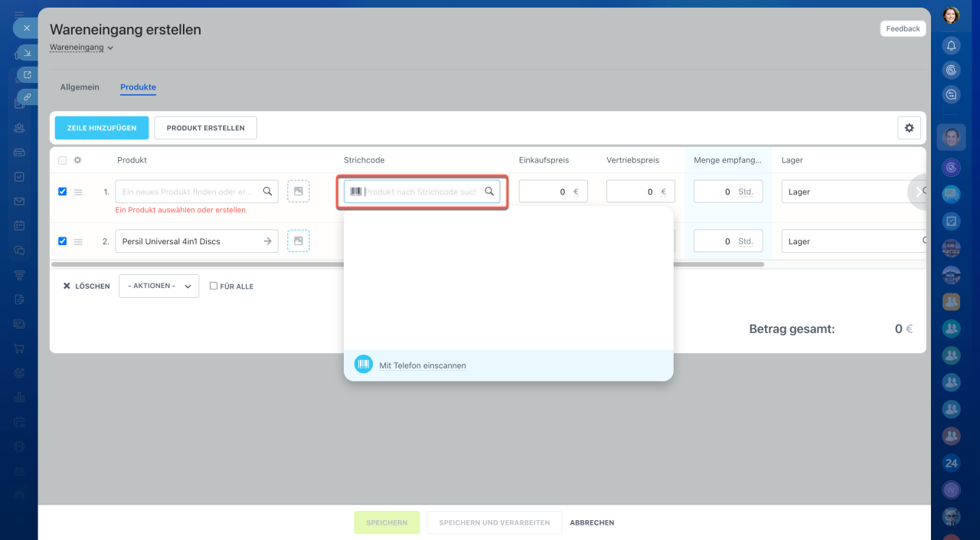The width and height of the screenshot is (980, 540).
Task: Open the bar chart icon in the left sidebar
Action: pyautogui.click(x=19, y=398)
